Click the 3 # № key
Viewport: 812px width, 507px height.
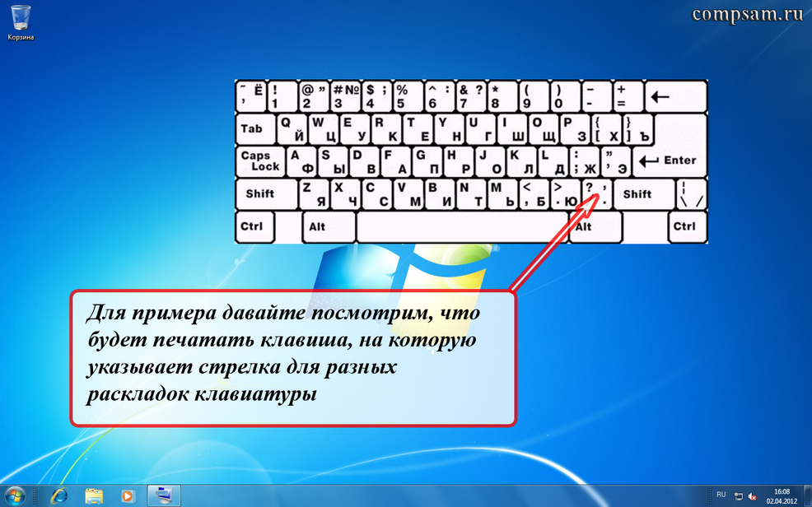[x=345, y=96]
